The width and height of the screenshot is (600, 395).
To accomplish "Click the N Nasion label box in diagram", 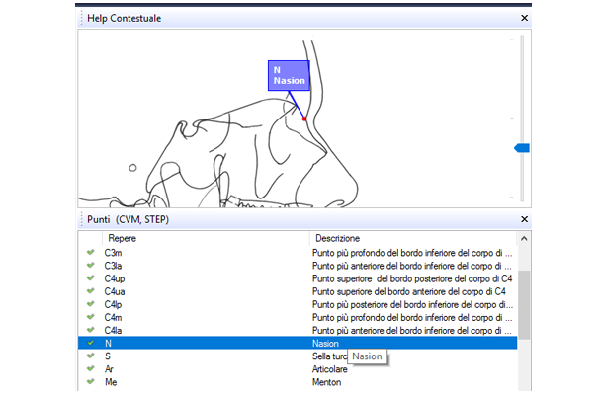I will [x=289, y=75].
